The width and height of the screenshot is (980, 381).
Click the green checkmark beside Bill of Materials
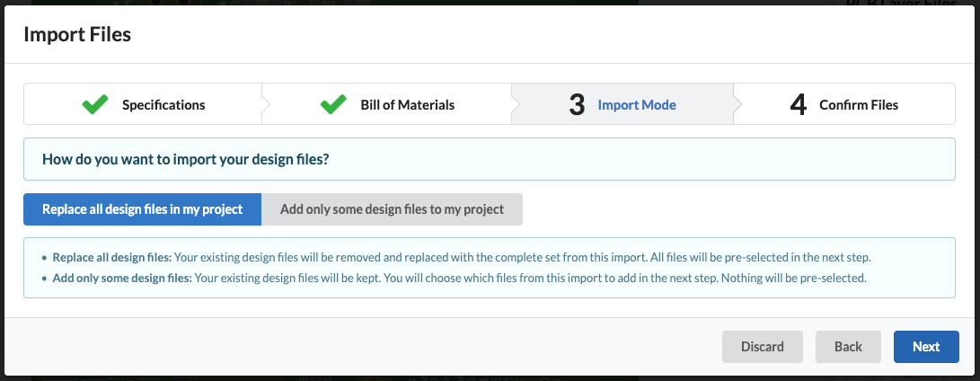pos(333,104)
